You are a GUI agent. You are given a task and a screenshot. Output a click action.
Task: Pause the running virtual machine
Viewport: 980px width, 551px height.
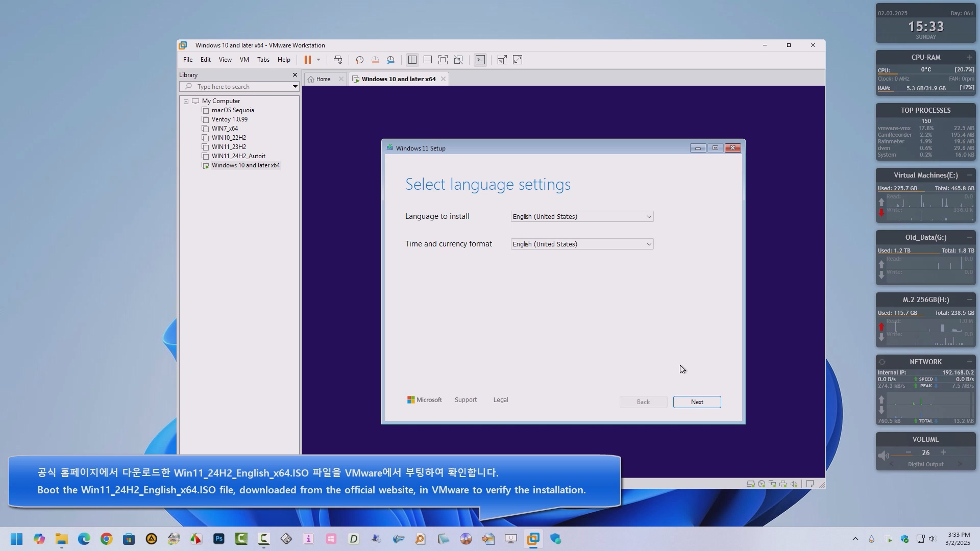click(x=307, y=60)
